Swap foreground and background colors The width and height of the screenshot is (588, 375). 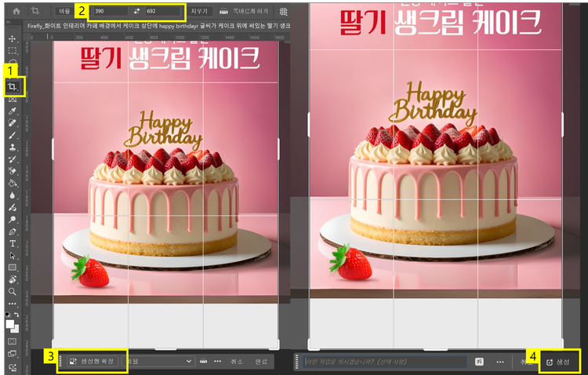(17, 315)
